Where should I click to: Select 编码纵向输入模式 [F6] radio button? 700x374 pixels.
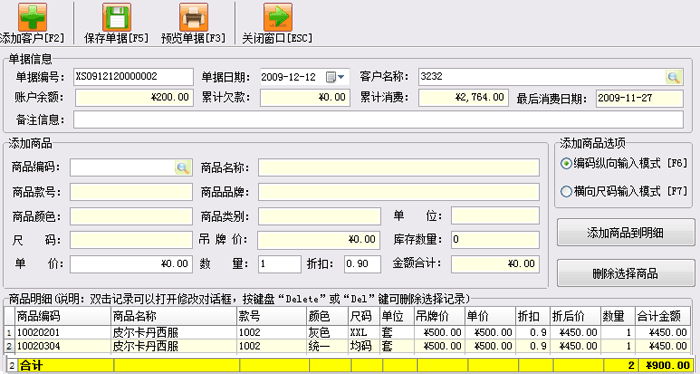coord(566,164)
